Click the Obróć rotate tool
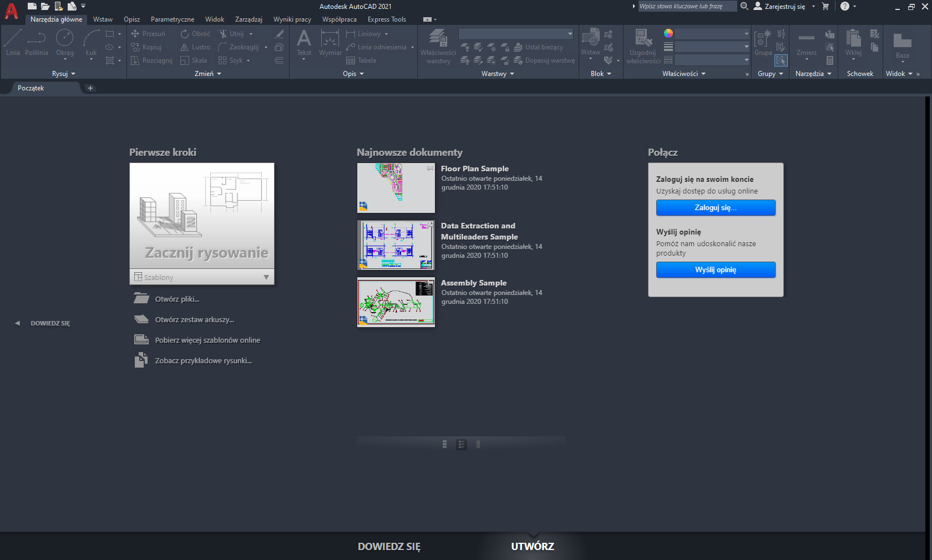 click(195, 34)
